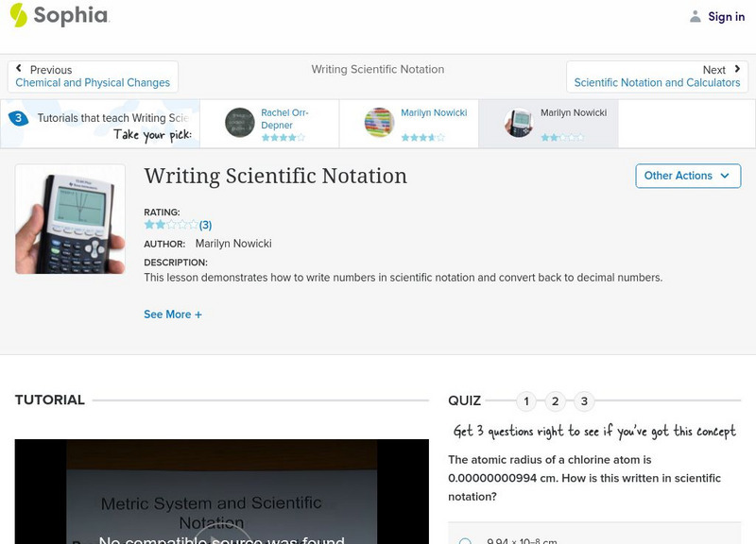Select the calculator avatar for Marilyn Nowicki
This screenshot has width=756, height=544.
(x=516, y=124)
